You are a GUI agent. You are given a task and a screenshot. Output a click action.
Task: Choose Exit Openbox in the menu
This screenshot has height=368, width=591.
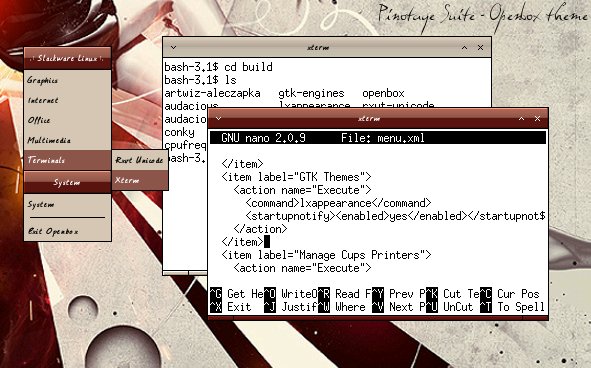[x=67, y=231]
